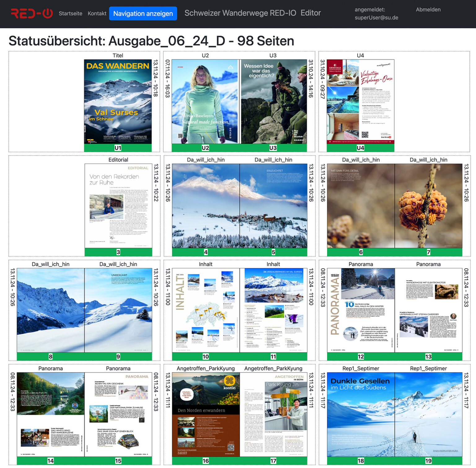476x468 pixels.
Task: Click the superUser@su.de account text
Action: pos(376,18)
